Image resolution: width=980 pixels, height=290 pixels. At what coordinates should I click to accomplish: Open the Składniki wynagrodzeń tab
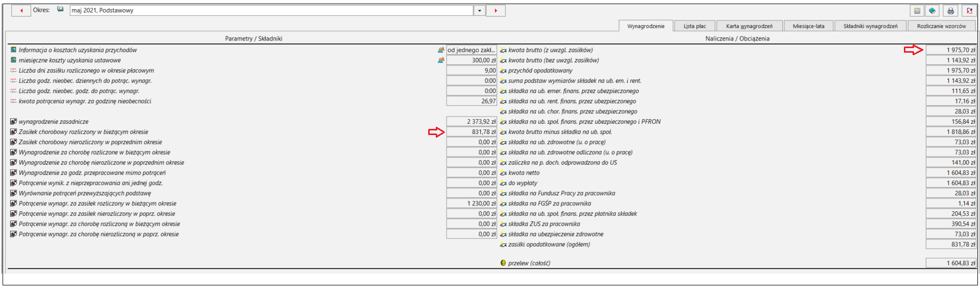(870, 26)
